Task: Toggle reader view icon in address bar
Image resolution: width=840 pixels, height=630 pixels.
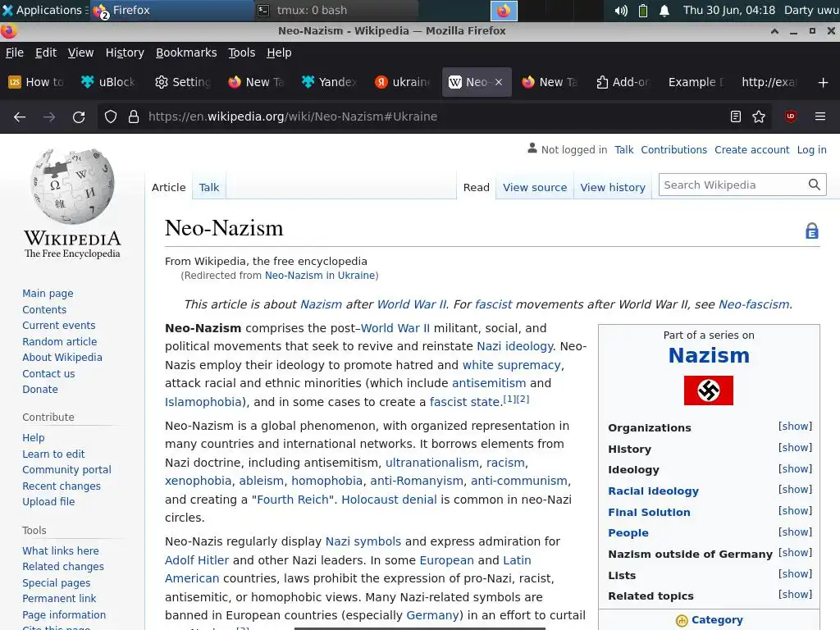Action: click(x=736, y=116)
